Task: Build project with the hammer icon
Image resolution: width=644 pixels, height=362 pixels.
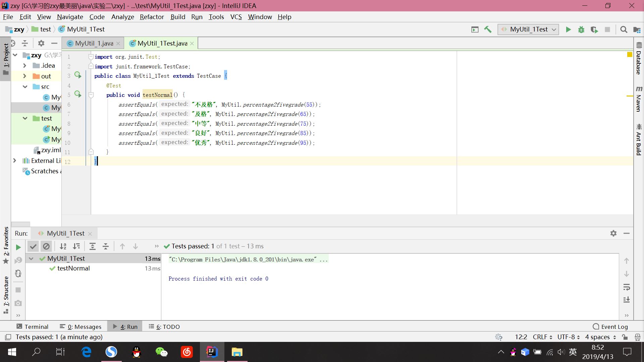Action: (488, 29)
